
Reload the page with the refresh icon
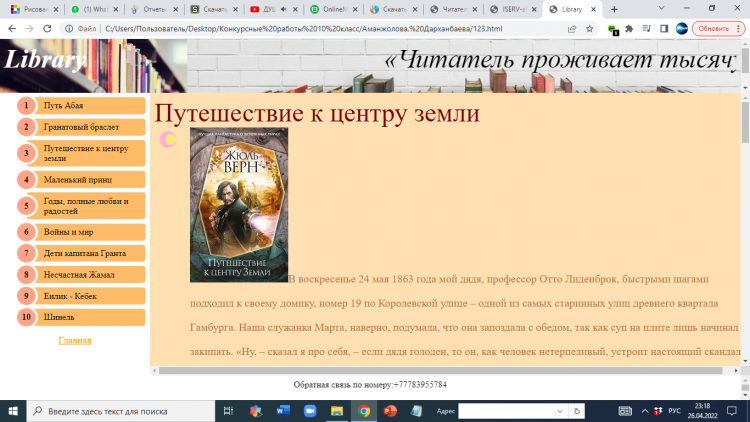click(x=48, y=29)
